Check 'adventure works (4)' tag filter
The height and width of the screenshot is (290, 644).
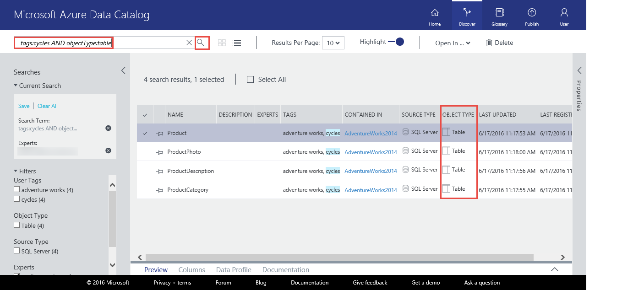tap(17, 189)
